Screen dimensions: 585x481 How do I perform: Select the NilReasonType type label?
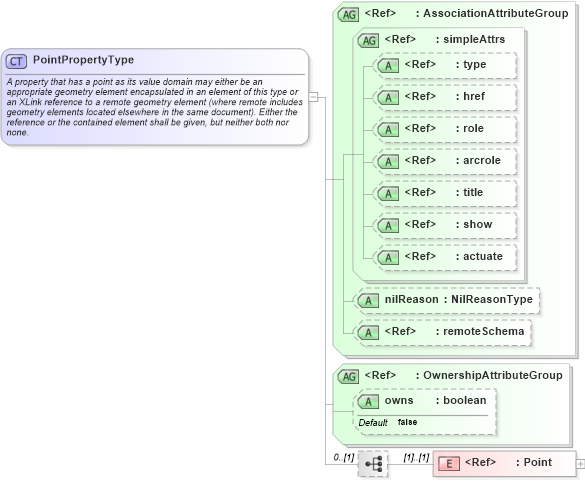point(492,299)
